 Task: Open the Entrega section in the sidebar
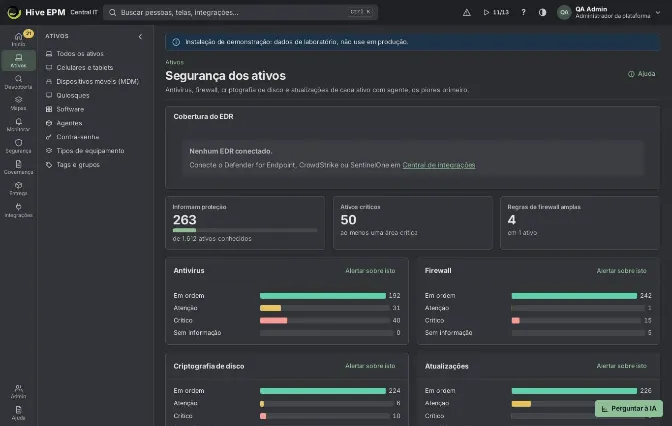[x=18, y=189]
